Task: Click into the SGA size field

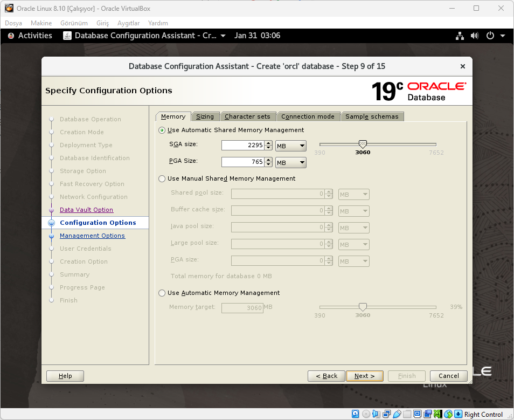Action: coord(243,146)
